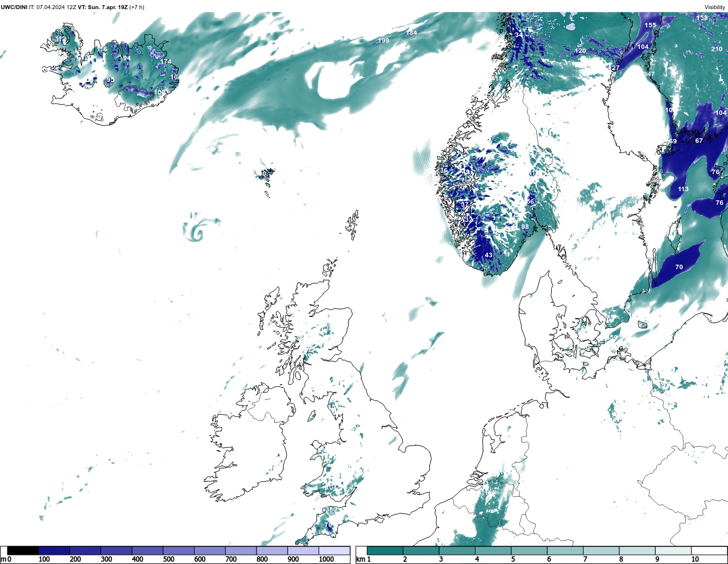Click the 400 m legend color swatch
This screenshot has height=564, width=728.
click(148, 551)
